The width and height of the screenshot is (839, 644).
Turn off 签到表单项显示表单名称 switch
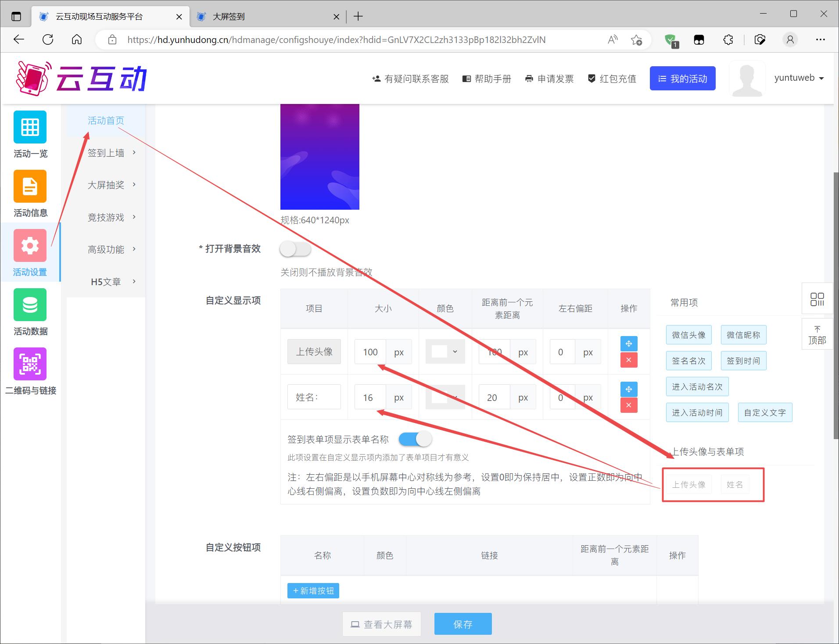pyautogui.click(x=415, y=439)
